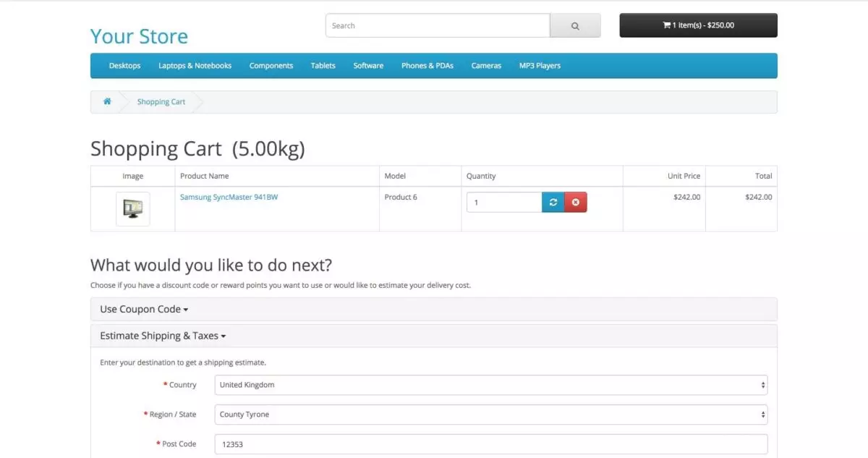The height and width of the screenshot is (458, 868).
Task: Open Phones & PDAs menu
Action: pyautogui.click(x=427, y=66)
